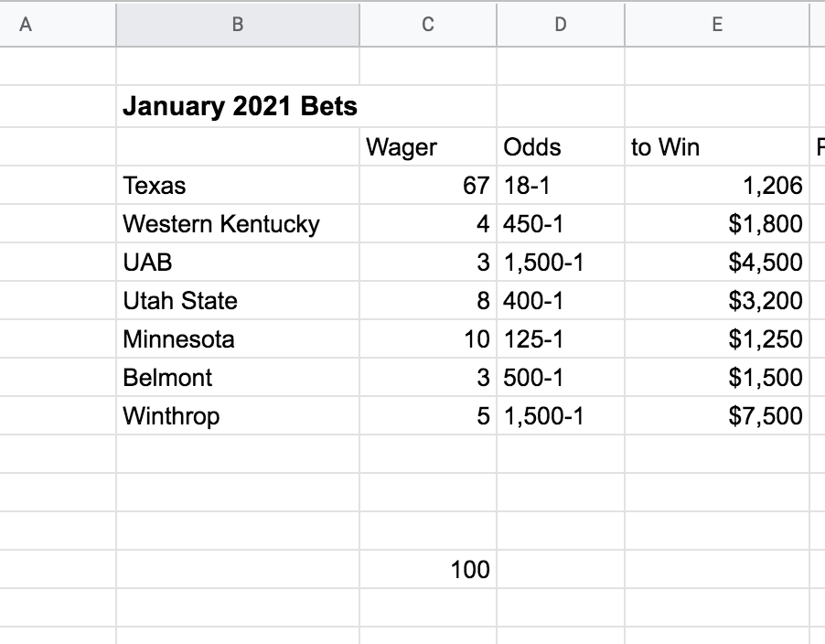This screenshot has height=644, width=825.
Task: Click column D header
Action: tap(560, 26)
